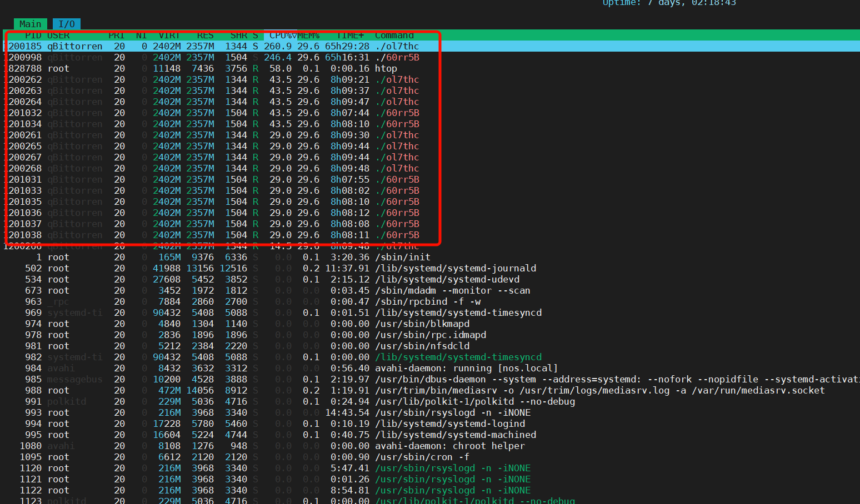Select the highlighted process row PID 200185
This screenshot has height=504, width=860.
[431, 46]
